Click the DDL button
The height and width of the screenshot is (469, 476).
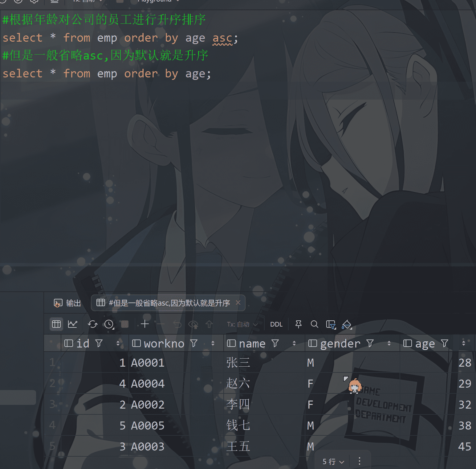pos(276,324)
